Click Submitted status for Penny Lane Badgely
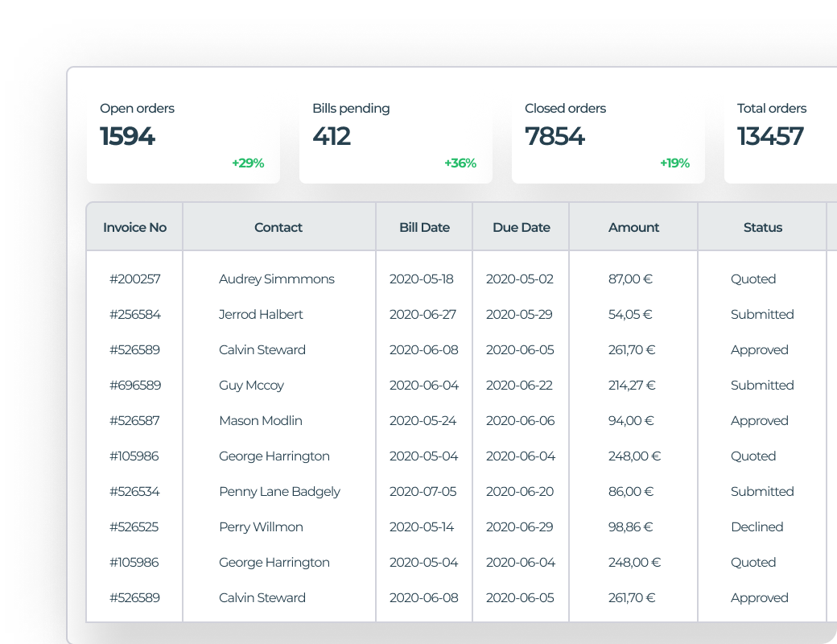 click(x=762, y=491)
